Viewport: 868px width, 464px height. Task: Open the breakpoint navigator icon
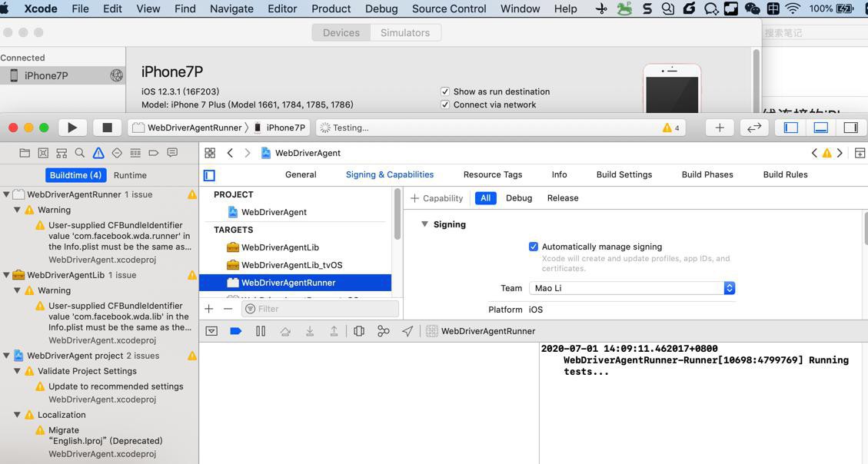pyautogui.click(x=154, y=153)
